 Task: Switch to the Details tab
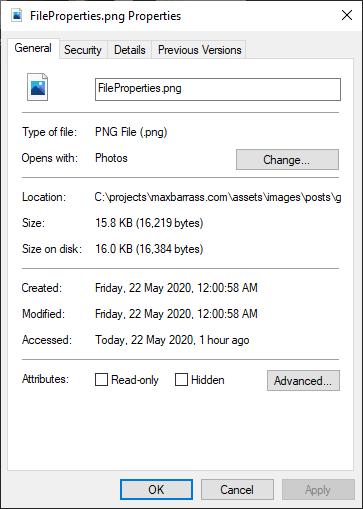(130, 50)
